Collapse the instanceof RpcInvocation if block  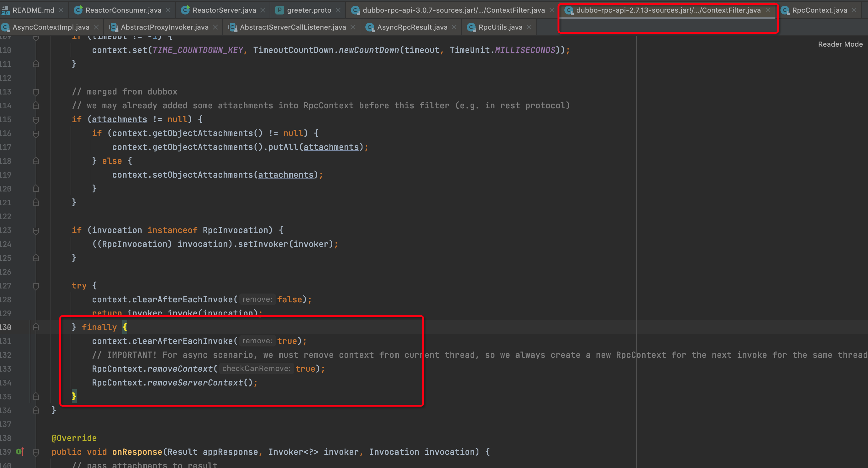tap(36, 231)
